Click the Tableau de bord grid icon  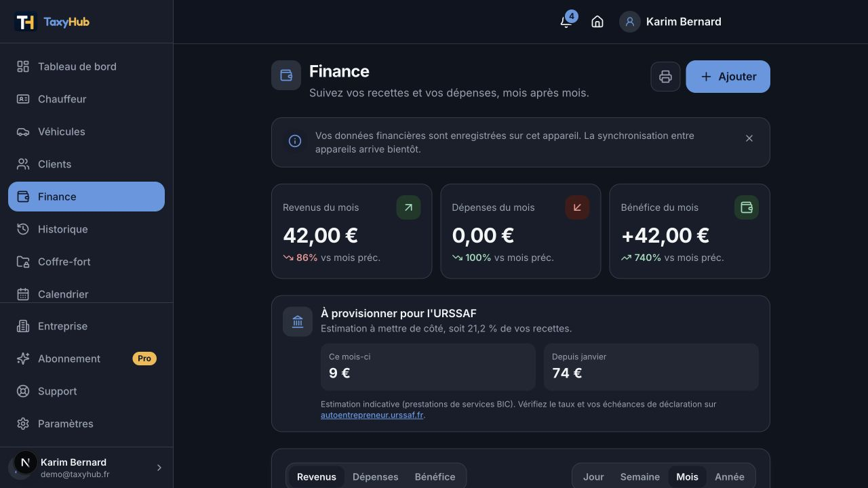(x=23, y=66)
